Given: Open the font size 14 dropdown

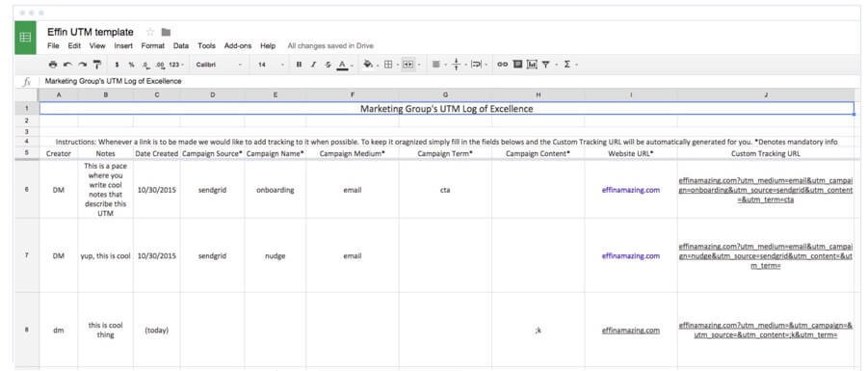Looking at the screenshot, I should [271, 65].
